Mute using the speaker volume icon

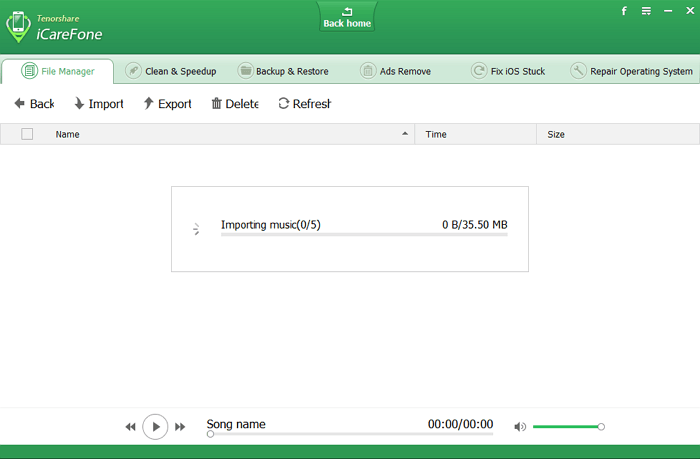tap(520, 427)
